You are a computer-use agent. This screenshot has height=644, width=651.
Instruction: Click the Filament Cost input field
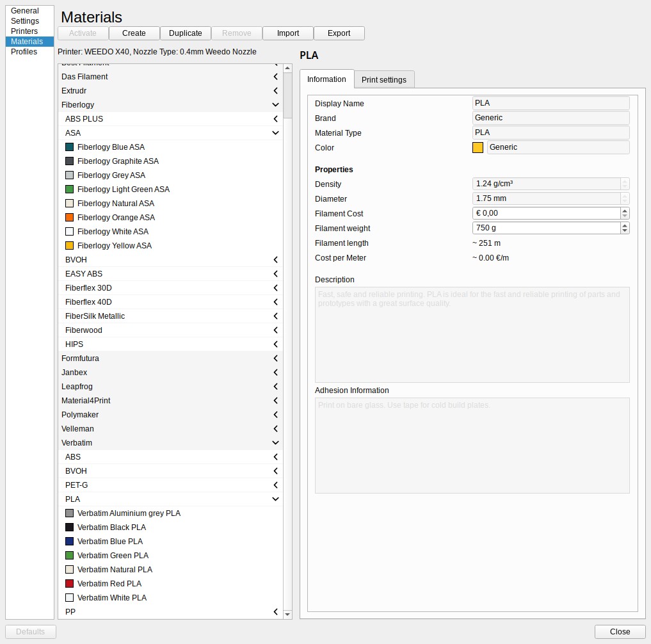click(x=547, y=213)
